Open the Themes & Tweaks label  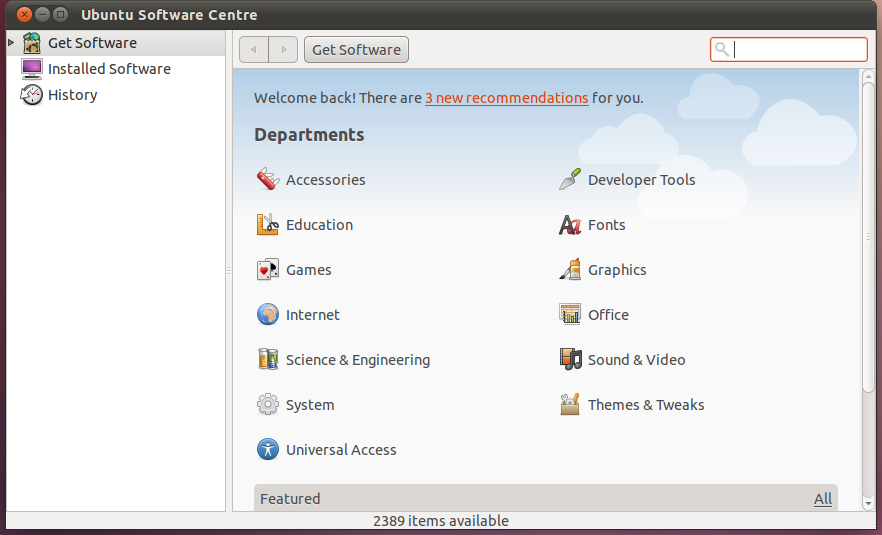[x=646, y=404]
